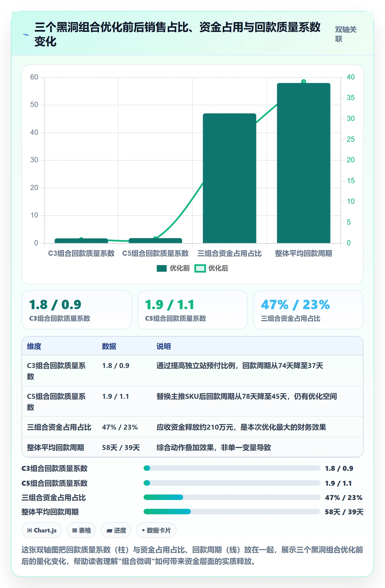Click the square icon in Chart.js tag

pyautogui.click(x=30, y=531)
